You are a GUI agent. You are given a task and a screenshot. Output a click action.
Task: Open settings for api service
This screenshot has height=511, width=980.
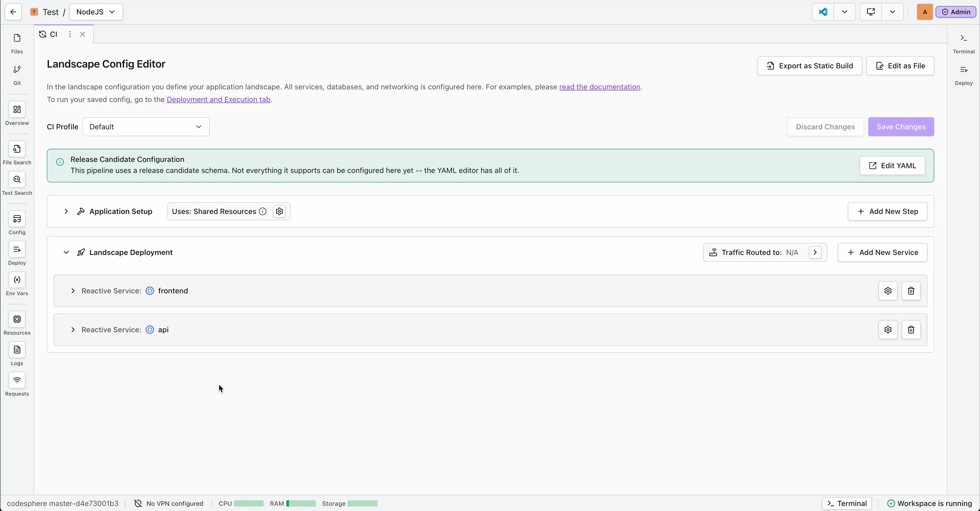point(887,330)
